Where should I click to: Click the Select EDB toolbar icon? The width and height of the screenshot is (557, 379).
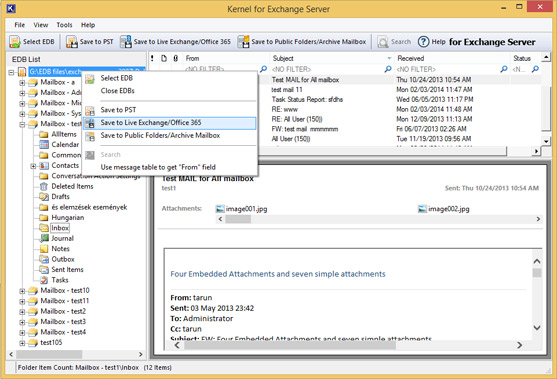point(15,42)
